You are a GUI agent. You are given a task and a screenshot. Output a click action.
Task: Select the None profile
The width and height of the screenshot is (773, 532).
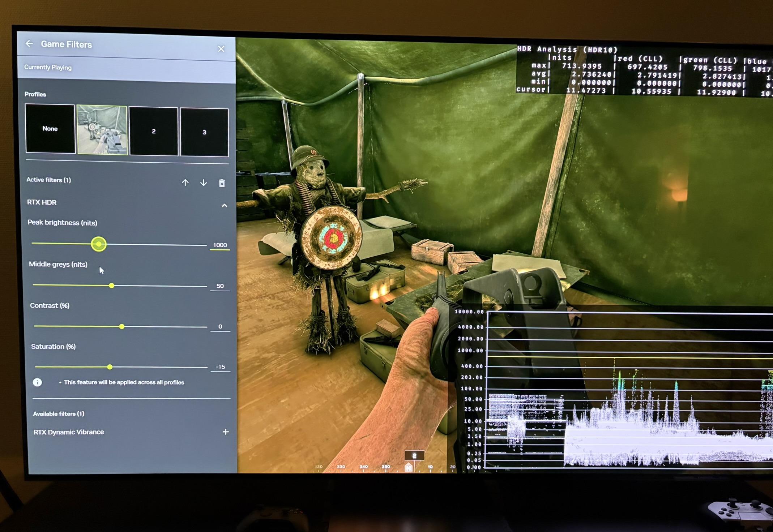pyautogui.click(x=50, y=129)
